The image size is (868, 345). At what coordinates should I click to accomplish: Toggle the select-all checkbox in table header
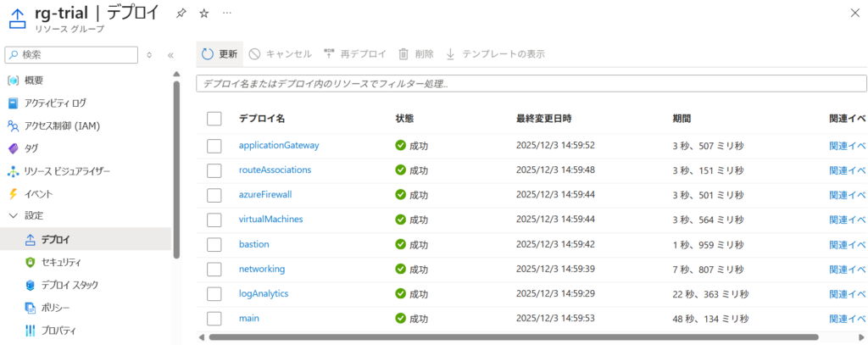(214, 119)
